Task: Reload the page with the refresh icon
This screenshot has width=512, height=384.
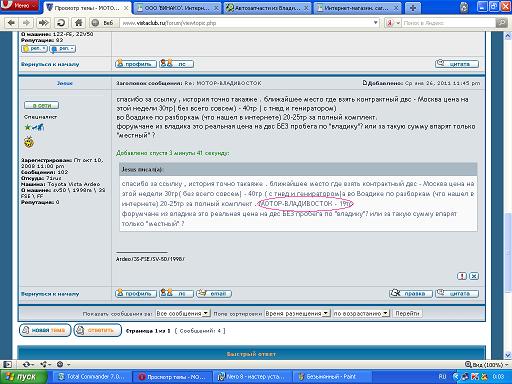Action: coord(61,23)
